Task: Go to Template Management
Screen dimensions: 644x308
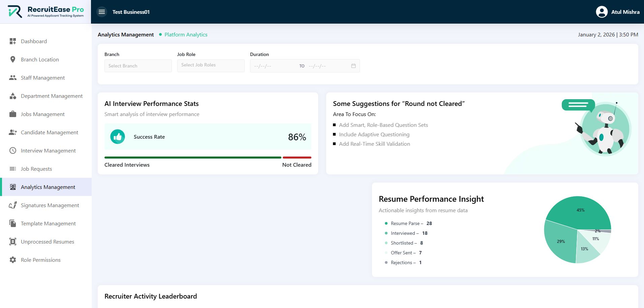Action: [48, 223]
